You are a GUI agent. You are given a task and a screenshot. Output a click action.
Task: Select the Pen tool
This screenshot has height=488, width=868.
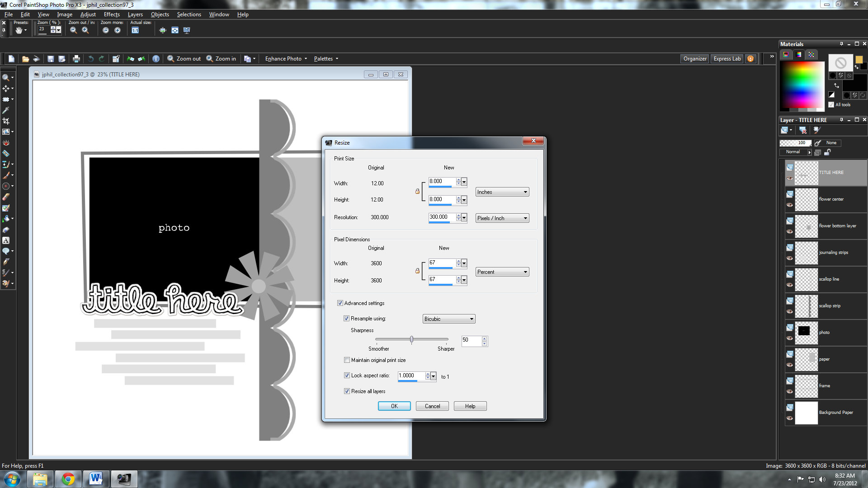(6, 262)
